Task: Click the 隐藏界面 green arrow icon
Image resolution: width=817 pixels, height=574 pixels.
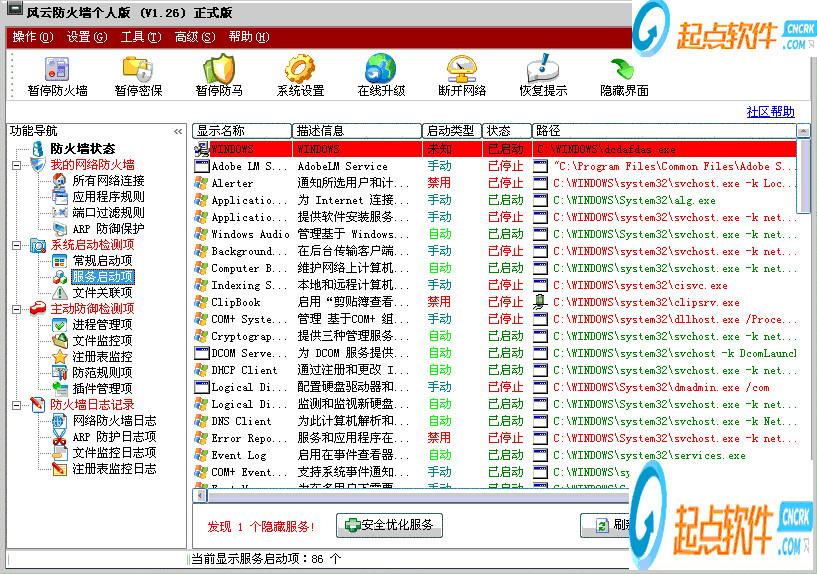Action: pos(623,69)
